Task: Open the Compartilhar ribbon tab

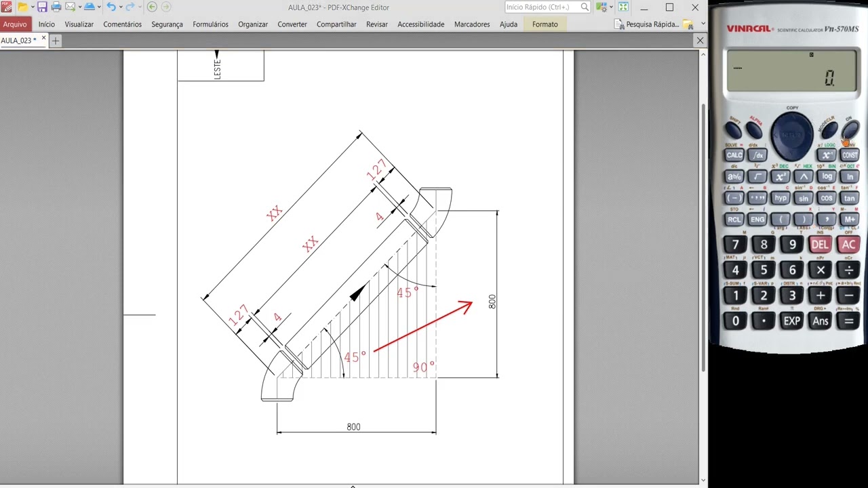Action: [336, 24]
